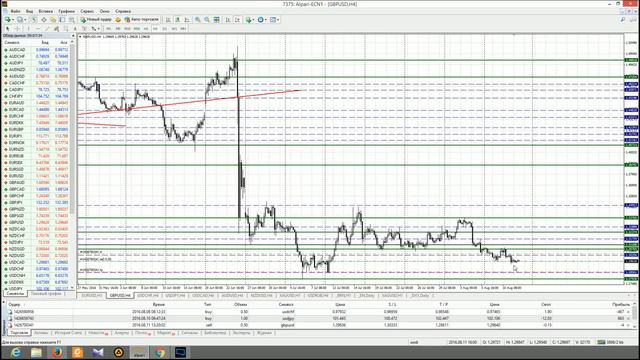
Task: Expand the arrows objects dropdown
Action: click(98, 29)
